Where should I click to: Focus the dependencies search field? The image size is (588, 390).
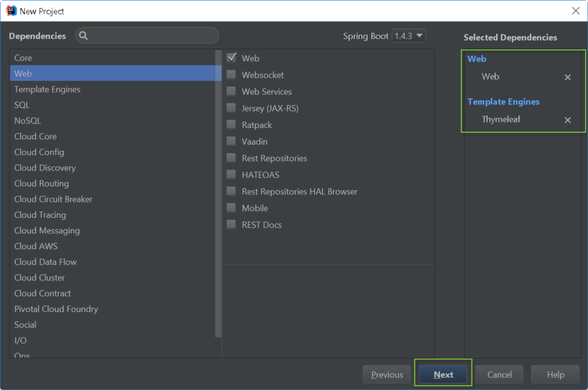point(147,36)
